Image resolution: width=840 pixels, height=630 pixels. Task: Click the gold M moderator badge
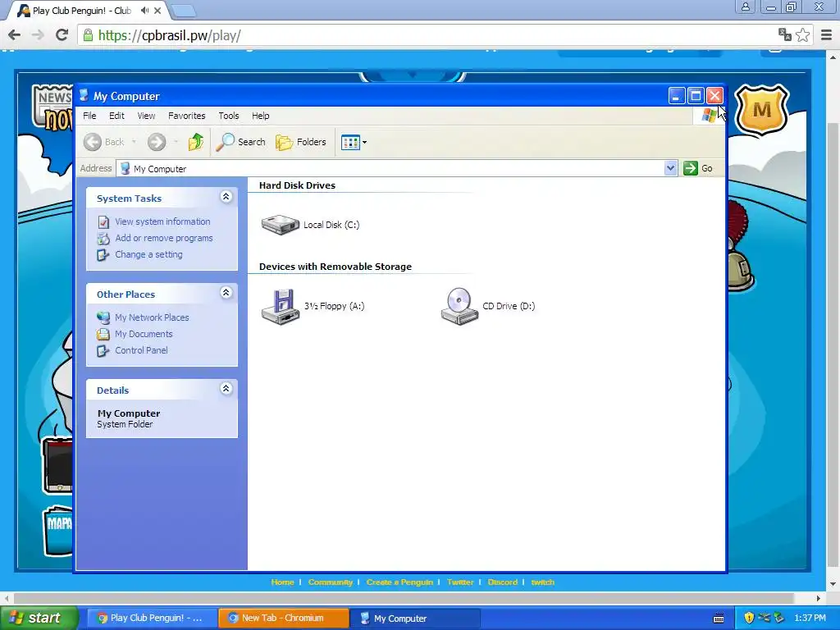[762, 110]
